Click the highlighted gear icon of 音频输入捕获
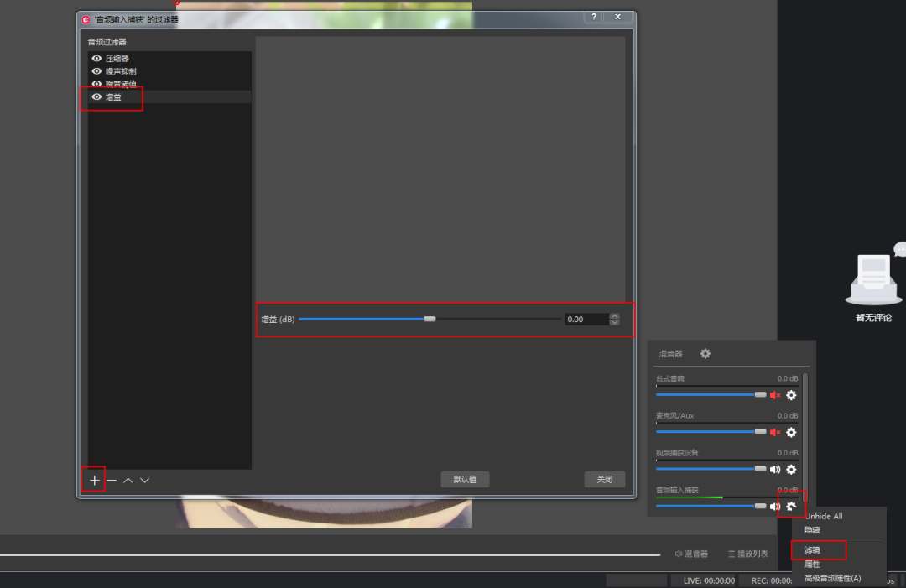The image size is (906, 588). coord(791,505)
